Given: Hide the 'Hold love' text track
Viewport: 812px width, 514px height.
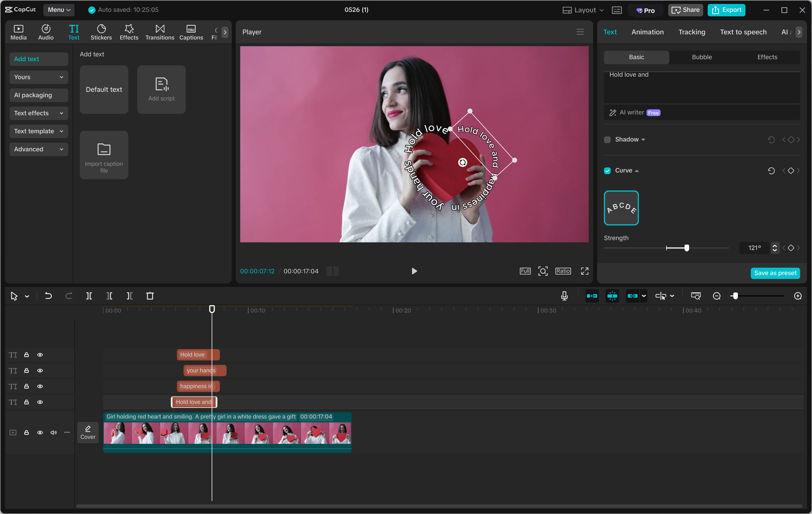Looking at the screenshot, I should pos(40,355).
